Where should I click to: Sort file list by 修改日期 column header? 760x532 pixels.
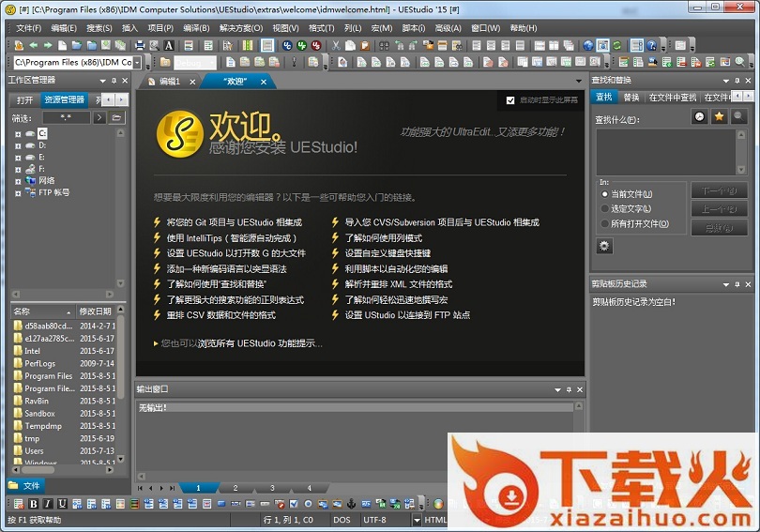tap(96, 312)
